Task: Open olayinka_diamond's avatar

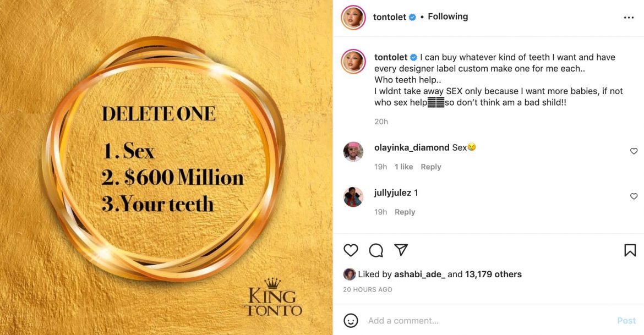Action: [x=353, y=151]
